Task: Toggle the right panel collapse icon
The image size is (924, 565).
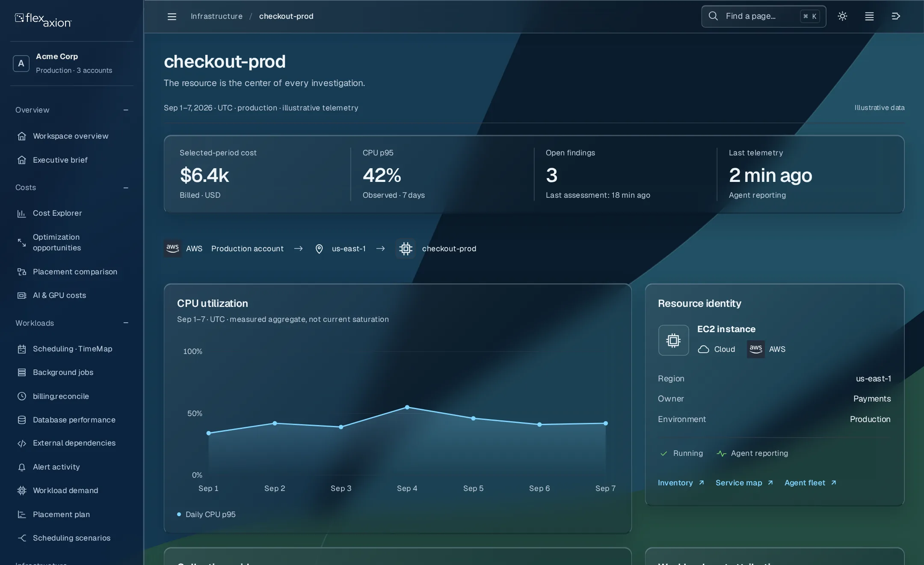Action: (896, 16)
